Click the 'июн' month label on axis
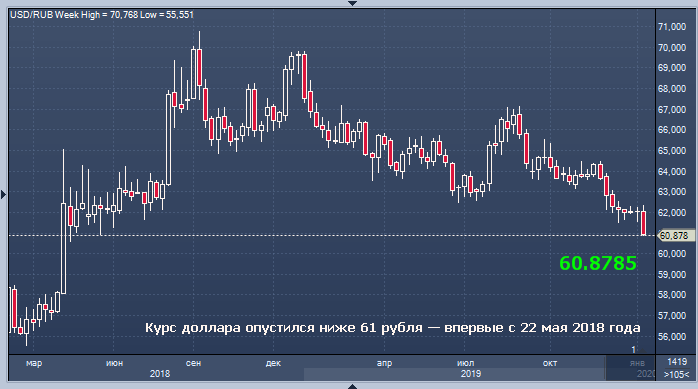Viewport: 698px width, 389px height. (x=114, y=363)
